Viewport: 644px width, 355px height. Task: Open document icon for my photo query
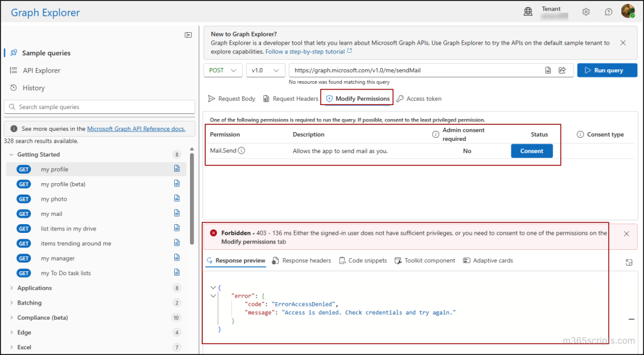(177, 198)
